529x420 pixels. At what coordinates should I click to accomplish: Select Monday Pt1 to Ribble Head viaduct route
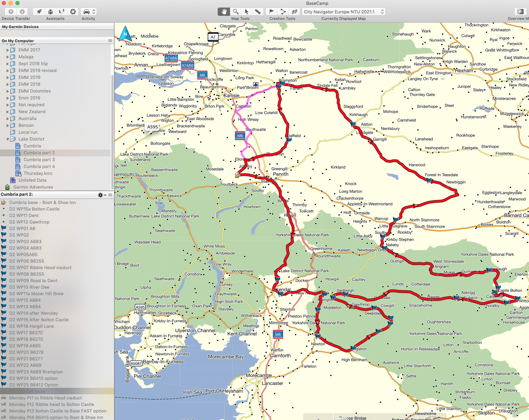pos(46,398)
